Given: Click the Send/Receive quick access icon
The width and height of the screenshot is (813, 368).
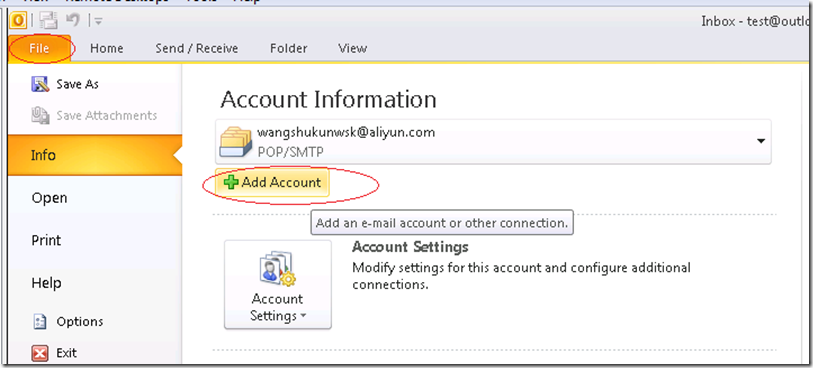Looking at the screenshot, I should [49, 20].
